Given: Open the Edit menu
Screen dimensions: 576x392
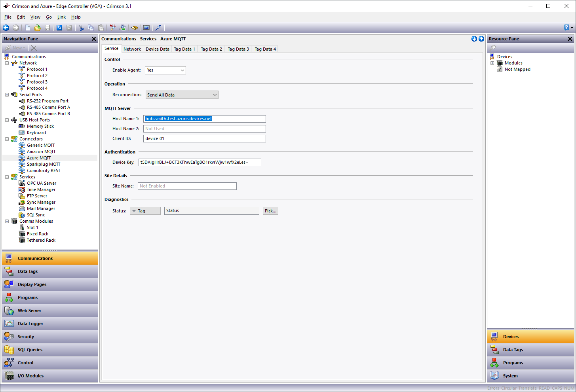Looking at the screenshot, I should coord(21,17).
